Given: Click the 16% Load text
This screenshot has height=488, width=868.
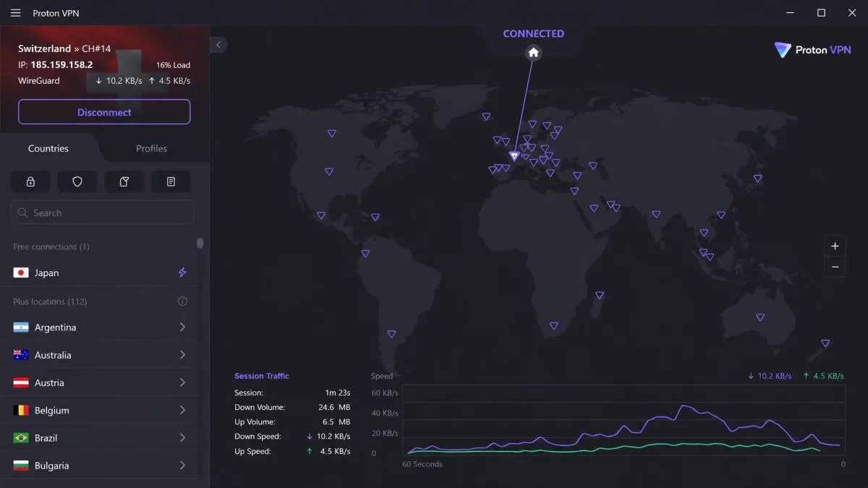Looking at the screenshot, I should click(x=173, y=65).
